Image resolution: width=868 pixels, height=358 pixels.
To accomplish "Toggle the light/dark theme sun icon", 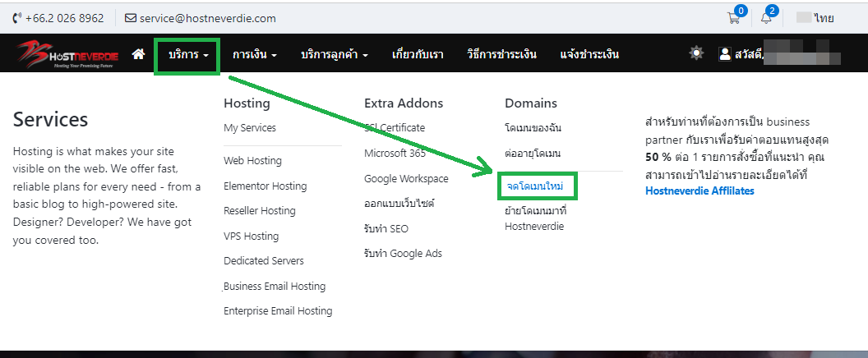I will [696, 53].
